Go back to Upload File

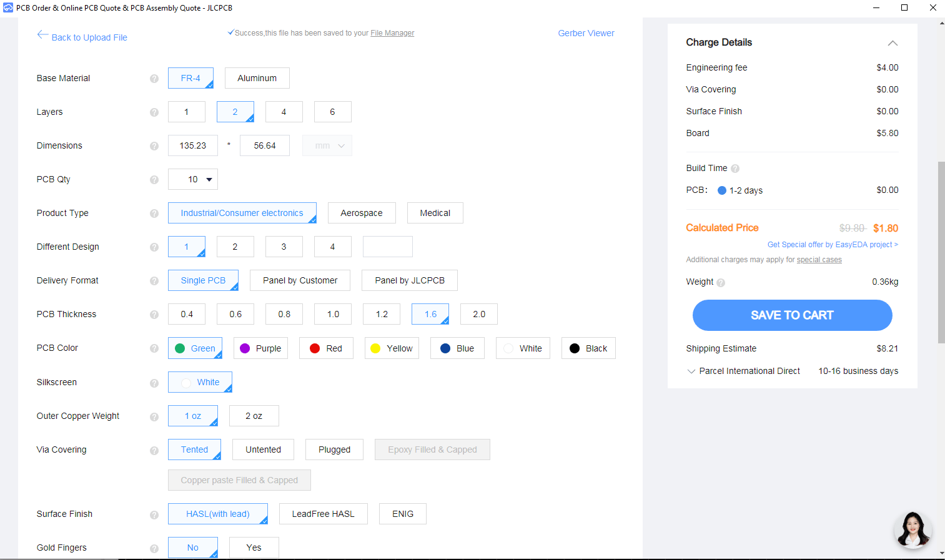(82, 37)
